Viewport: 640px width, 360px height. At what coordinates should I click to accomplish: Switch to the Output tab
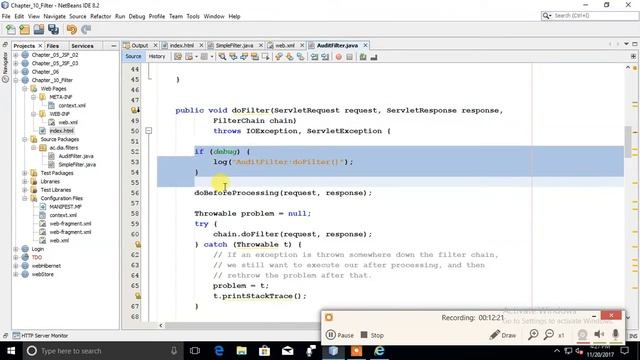pyautogui.click(x=139, y=45)
